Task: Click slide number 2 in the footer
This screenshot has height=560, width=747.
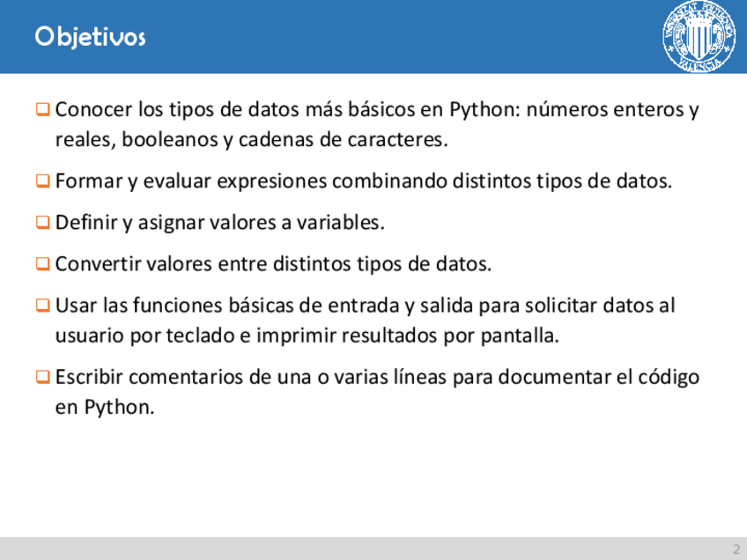Action: click(x=736, y=548)
